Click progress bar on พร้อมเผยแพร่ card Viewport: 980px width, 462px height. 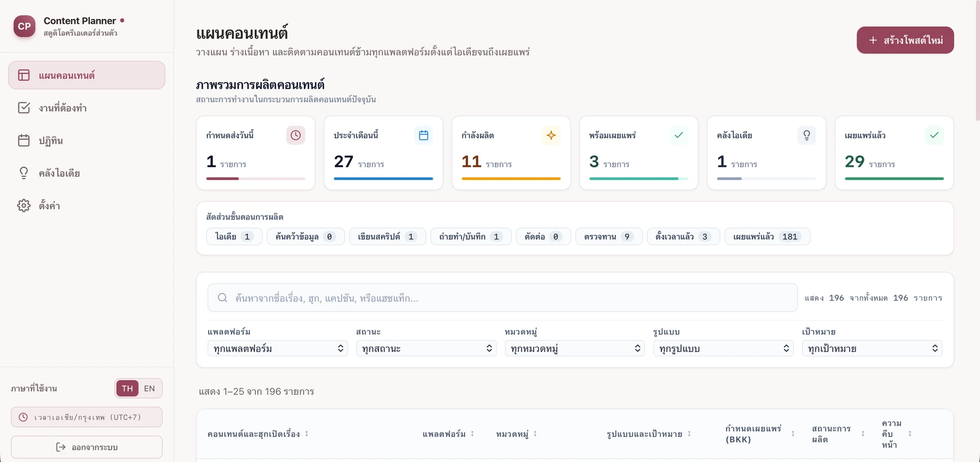[x=639, y=178]
